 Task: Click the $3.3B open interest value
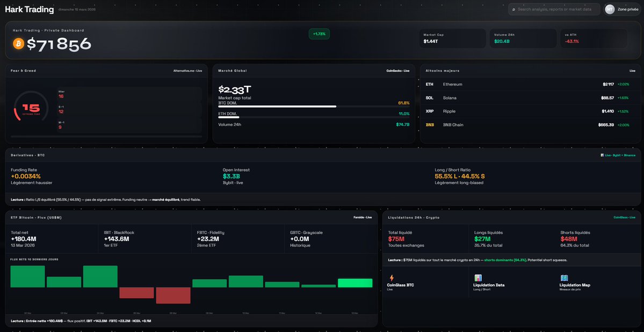coord(231,176)
